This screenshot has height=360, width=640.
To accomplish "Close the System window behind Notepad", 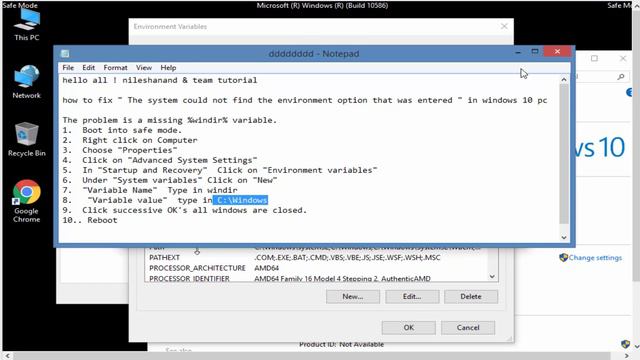I will point(623,58).
